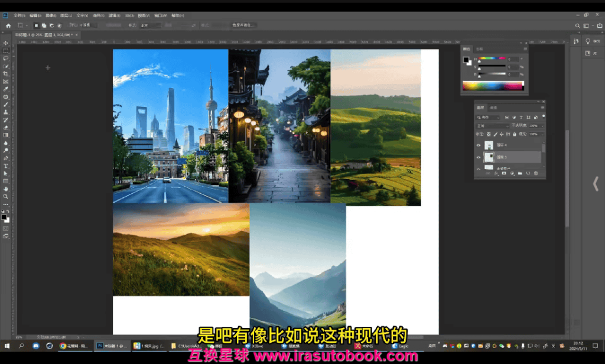This screenshot has height=364, width=605.
Task: Toggle lock transparent pixels in Layers panel
Action: 489,134
